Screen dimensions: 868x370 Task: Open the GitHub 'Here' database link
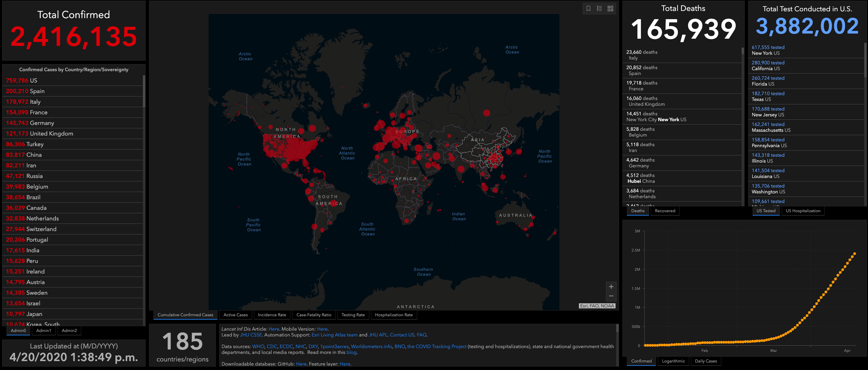point(301,364)
